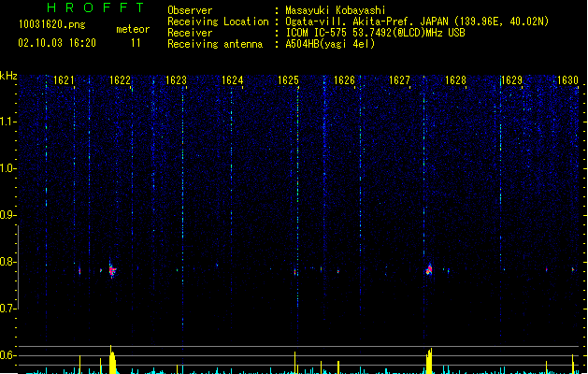This screenshot has height=374, width=588.
Task: Click the meteor count label
Action: tap(133, 29)
